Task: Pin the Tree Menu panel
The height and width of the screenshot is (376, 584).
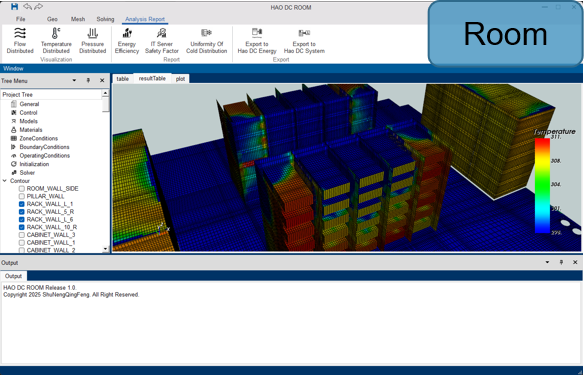Action: pyautogui.click(x=88, y=80)
